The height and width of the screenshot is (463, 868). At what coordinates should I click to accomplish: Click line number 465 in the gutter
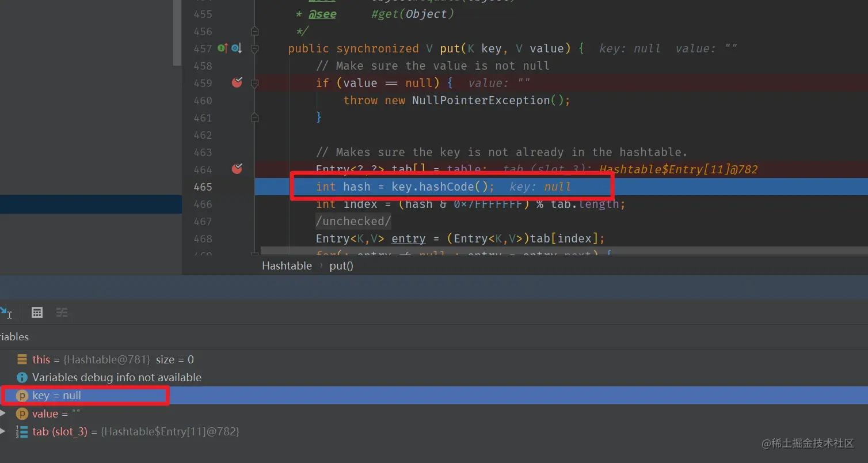click(x=203, y=187)
